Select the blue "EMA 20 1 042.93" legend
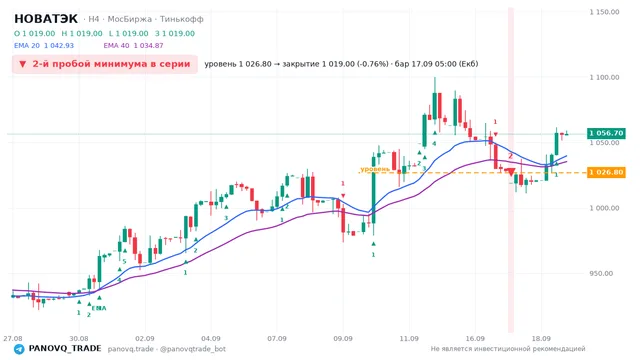This screenshot has width=640, height=360. [x=44, y=46]
